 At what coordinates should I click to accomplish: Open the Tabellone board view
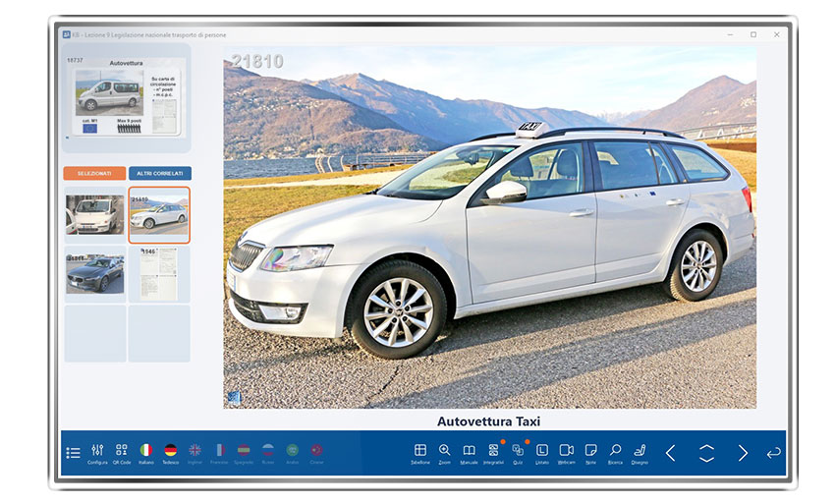(420, 452)
